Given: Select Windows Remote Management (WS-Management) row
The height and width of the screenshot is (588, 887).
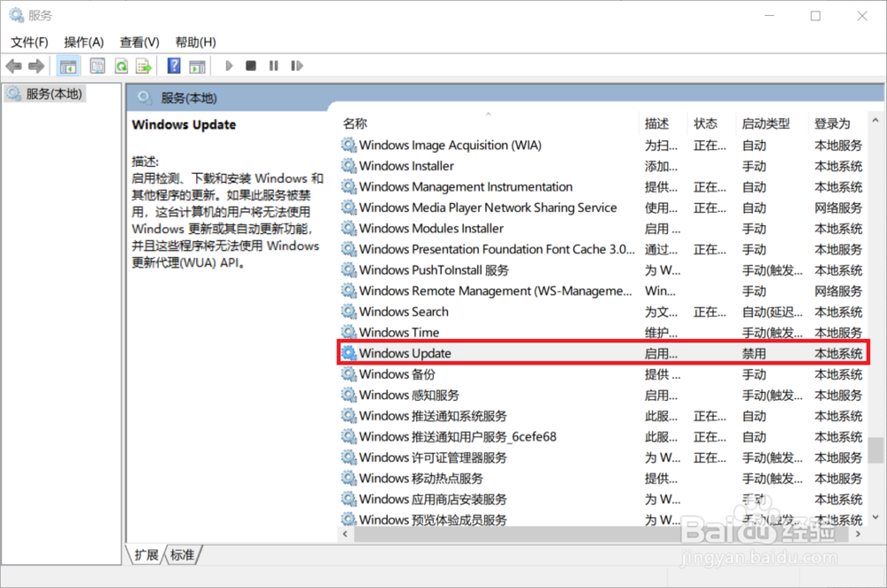Looking at the screenshot, I should click(603, 291).
